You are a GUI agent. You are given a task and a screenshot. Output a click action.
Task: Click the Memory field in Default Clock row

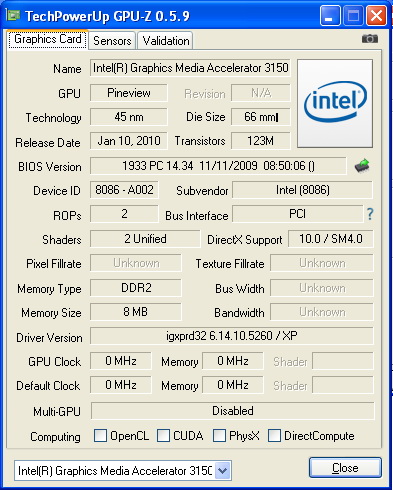click(x=233, y=385)
